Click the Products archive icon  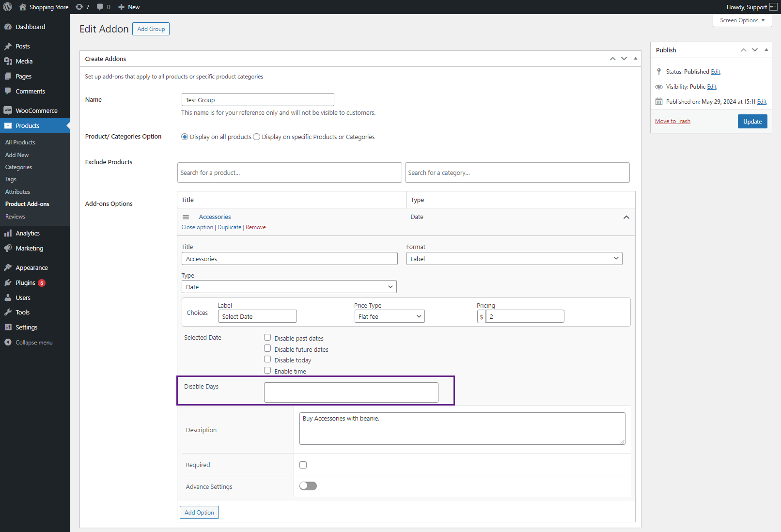click(8, 125)
